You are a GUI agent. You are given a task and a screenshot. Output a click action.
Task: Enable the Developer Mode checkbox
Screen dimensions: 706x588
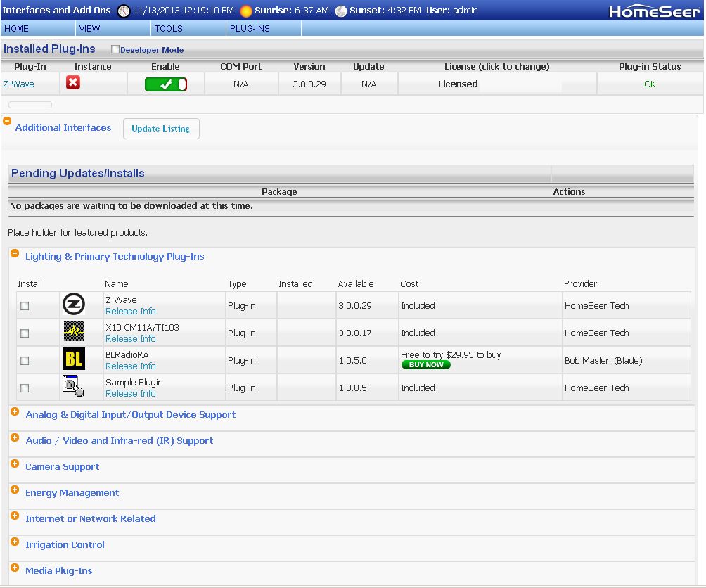[x=115, y=49]
